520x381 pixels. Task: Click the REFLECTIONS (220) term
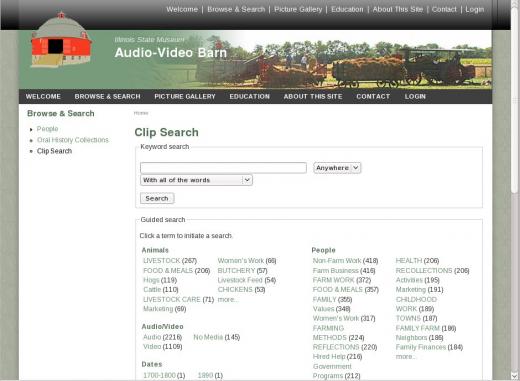pyautogui.click(x=345, y=347)
